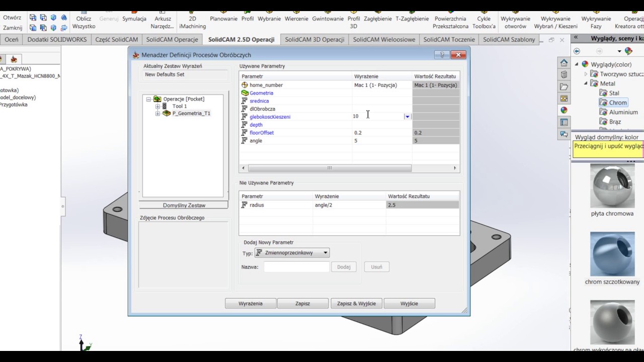Go back in appearances browser
The height and width of the screenshot is (362, 644).
point(577,51)
